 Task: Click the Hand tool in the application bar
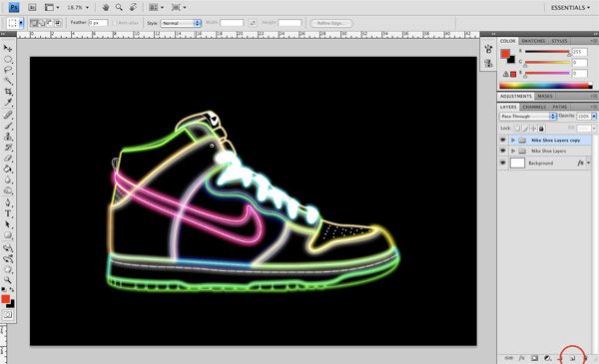point(107,7)
